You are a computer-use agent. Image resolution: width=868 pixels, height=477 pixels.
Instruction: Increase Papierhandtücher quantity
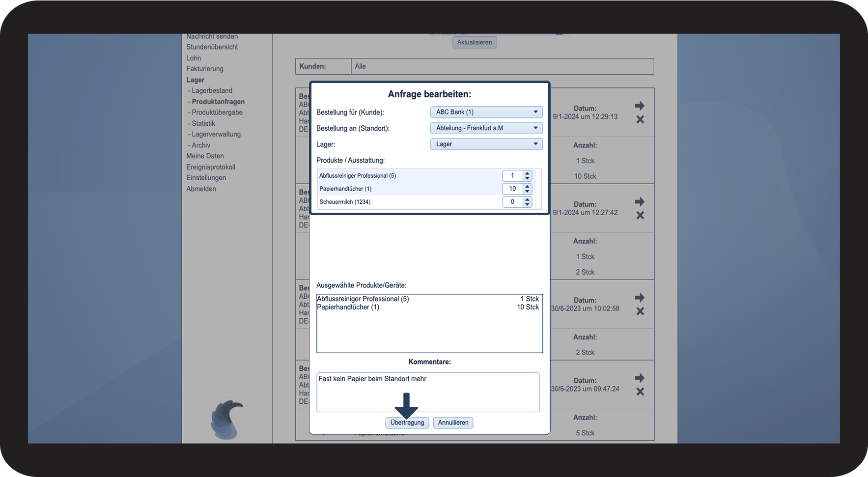tap(527, 186)
